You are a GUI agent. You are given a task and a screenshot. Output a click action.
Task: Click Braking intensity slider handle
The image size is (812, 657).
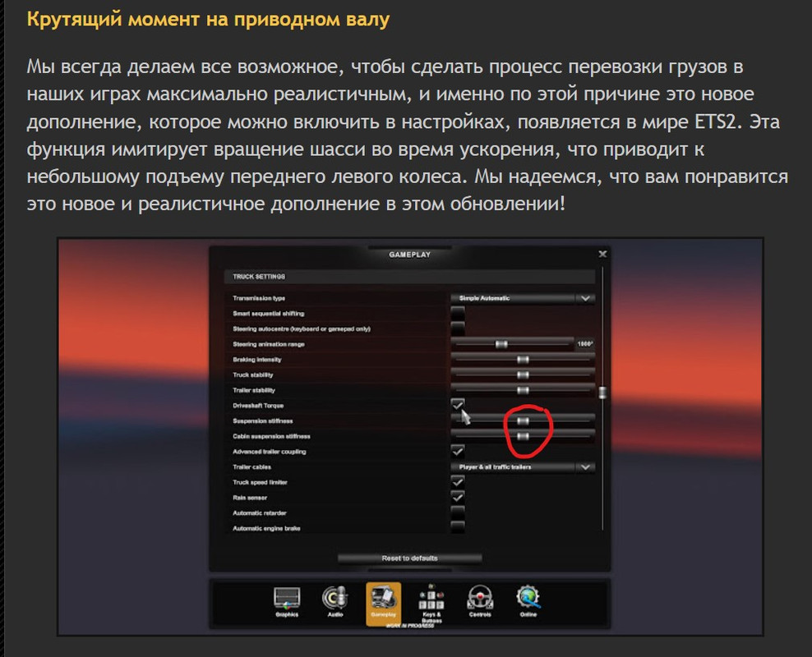click(x=523, y=360)
